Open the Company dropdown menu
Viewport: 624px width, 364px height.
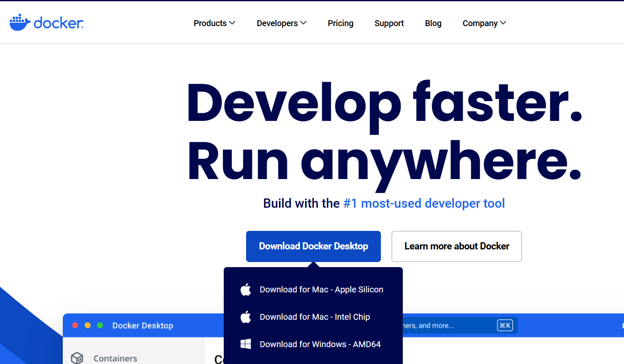pyautogui.click(x=484, y=23)
